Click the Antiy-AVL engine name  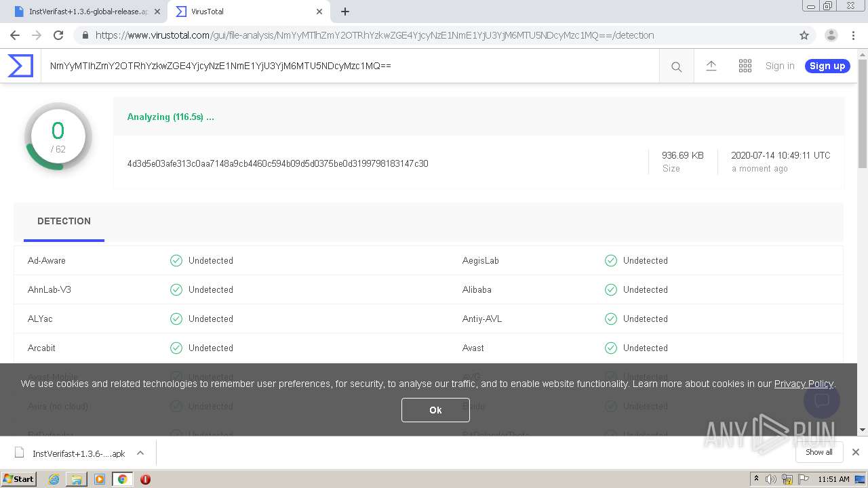[482, 319]
